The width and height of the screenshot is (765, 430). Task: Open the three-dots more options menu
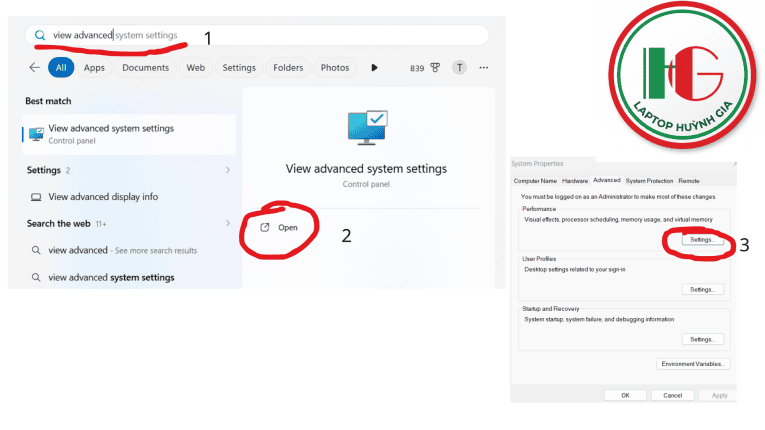pyautogui.click(x=483, y=68)
